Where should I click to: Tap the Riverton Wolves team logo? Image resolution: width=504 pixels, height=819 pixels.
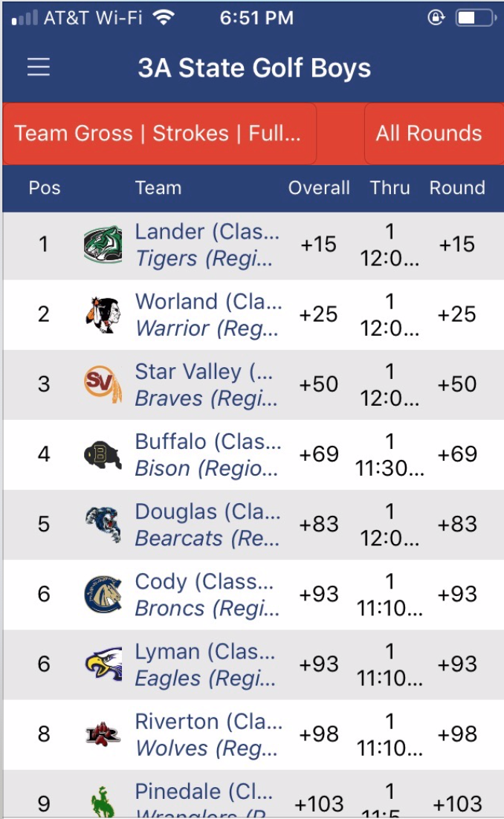point(103,734)
